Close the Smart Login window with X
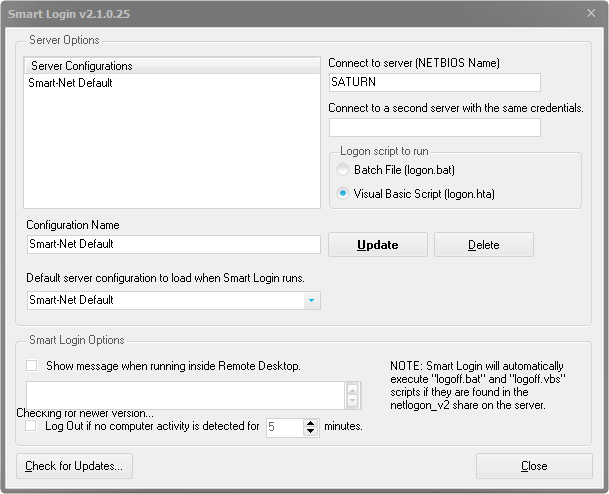609x494 pixels. (x=591, y=13)
